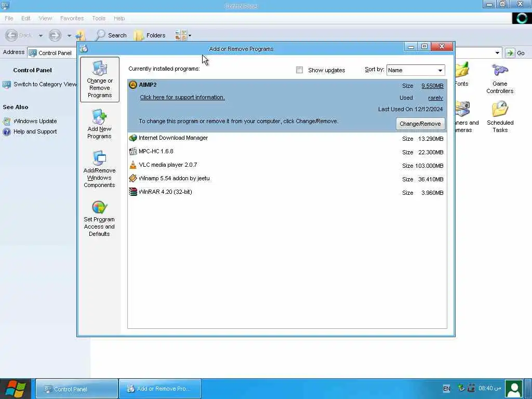
Task: Click the Up folder toolbar icon
Action: point(80,35)
